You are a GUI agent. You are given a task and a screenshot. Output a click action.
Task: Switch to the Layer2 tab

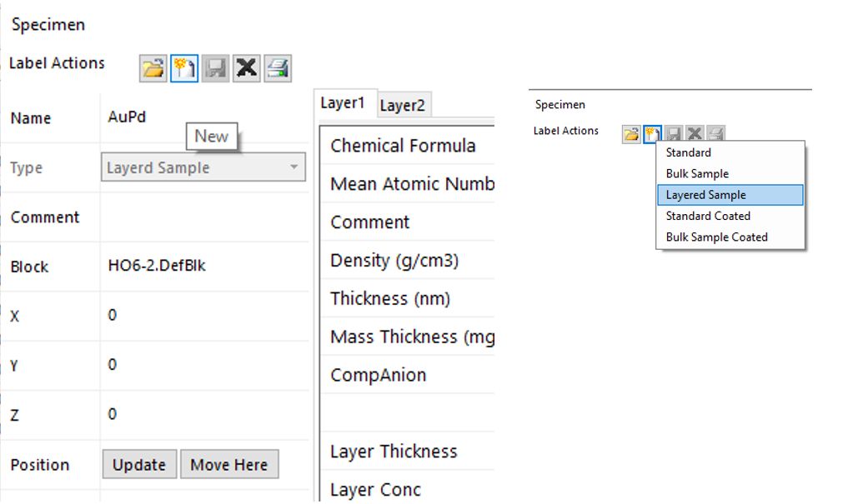pyautogui.click(x=402, y=105)
